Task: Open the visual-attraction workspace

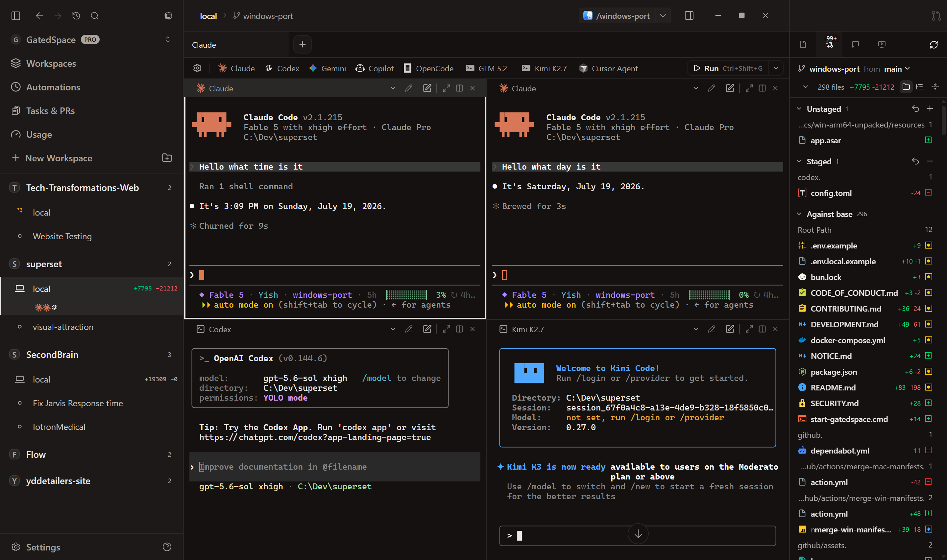Action: point(63,327)
